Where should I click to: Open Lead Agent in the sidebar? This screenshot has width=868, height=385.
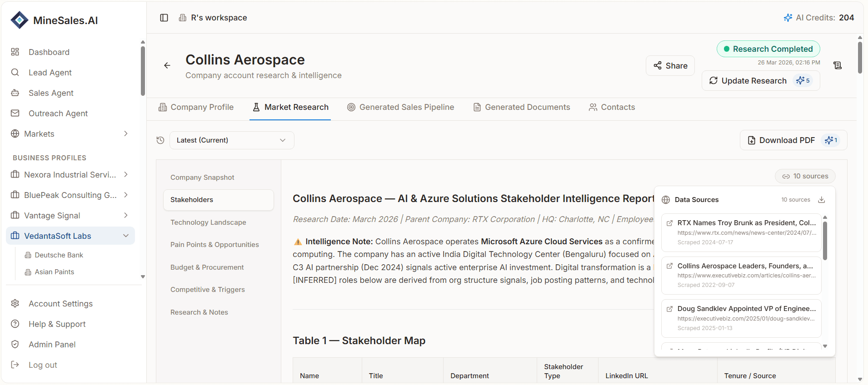[50, 73]
